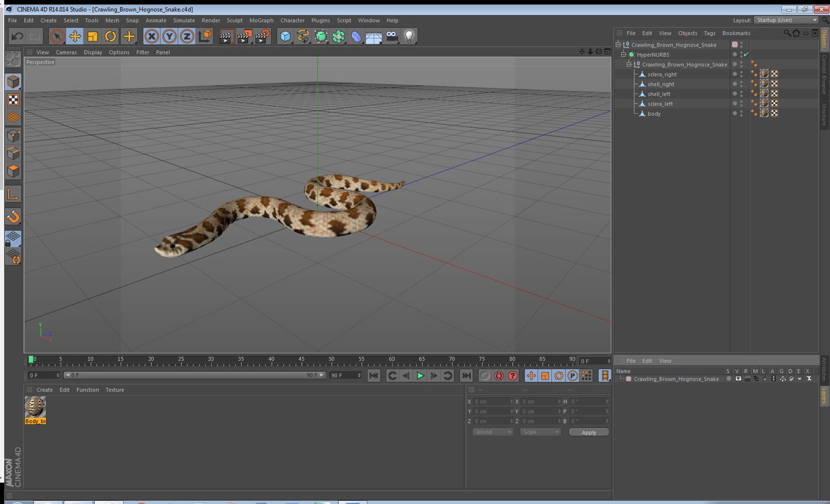The height and width of the screenshot is (504, 830).
Task: Play the animation forward
Action: pos(420,376)
